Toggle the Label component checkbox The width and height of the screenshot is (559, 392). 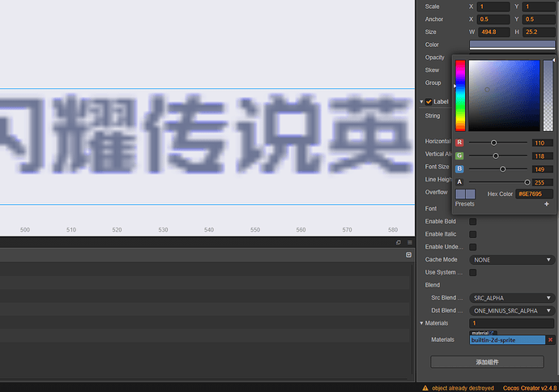429,101
